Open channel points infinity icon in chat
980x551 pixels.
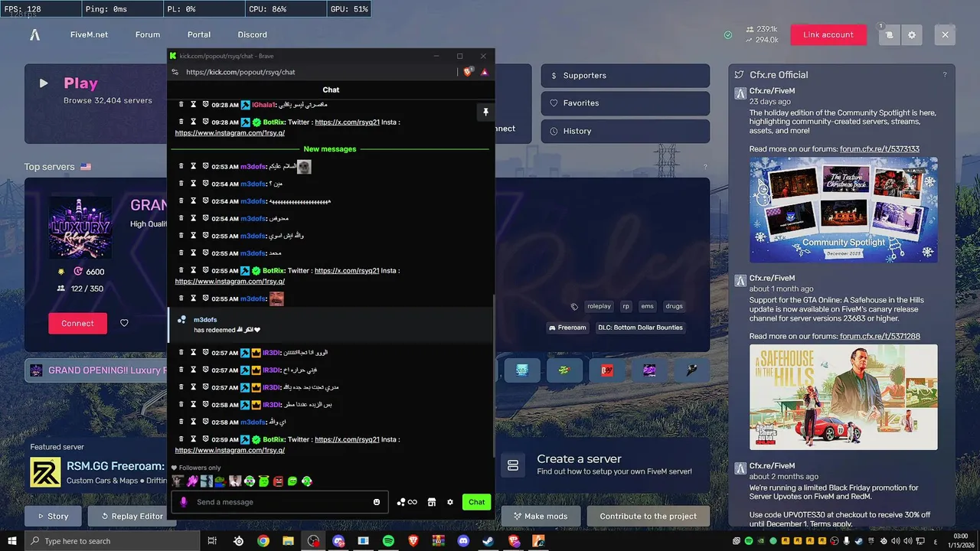coord(407,502)
